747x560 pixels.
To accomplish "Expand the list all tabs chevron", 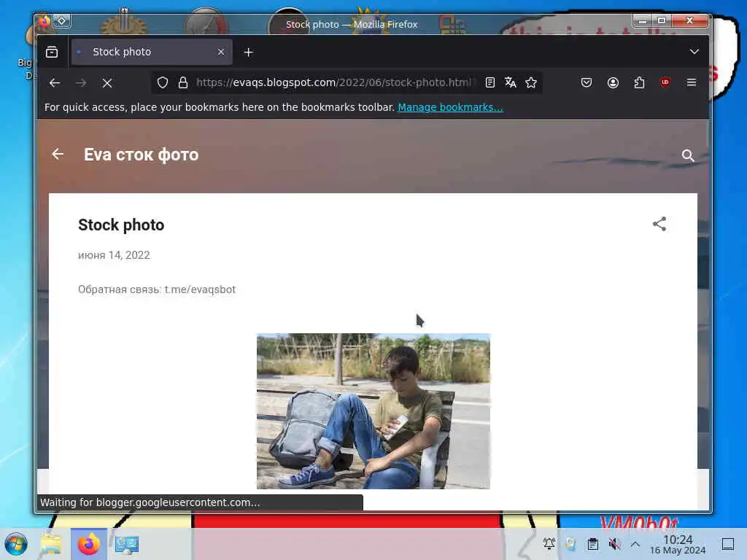I will pos(694,52).
